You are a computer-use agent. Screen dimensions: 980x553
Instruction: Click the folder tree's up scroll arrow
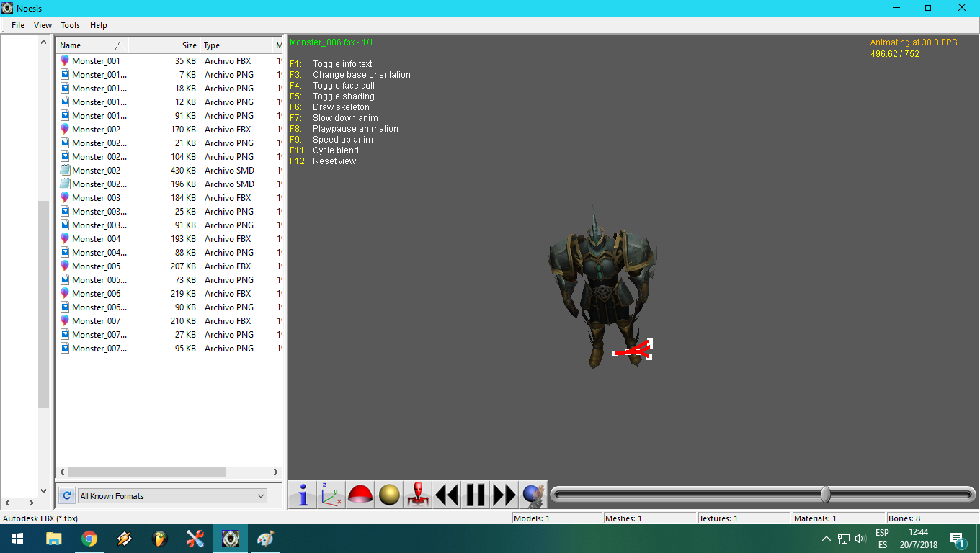tap(43, 43)
